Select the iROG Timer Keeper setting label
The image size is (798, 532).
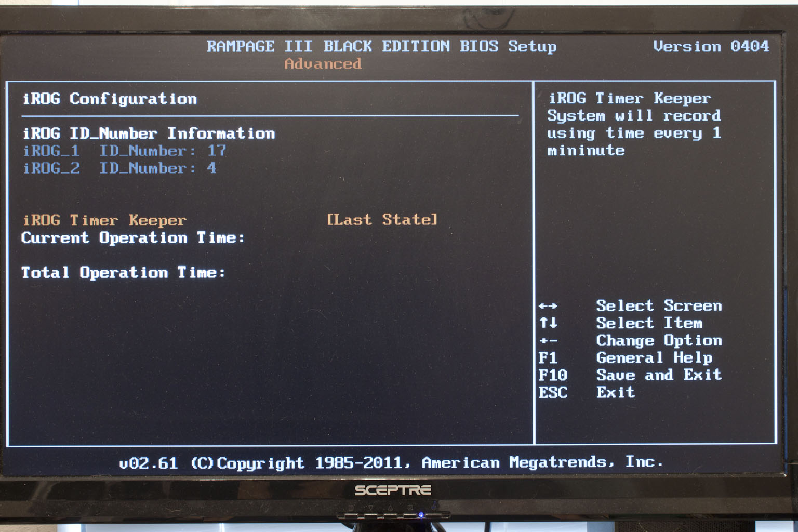[104, 220]
